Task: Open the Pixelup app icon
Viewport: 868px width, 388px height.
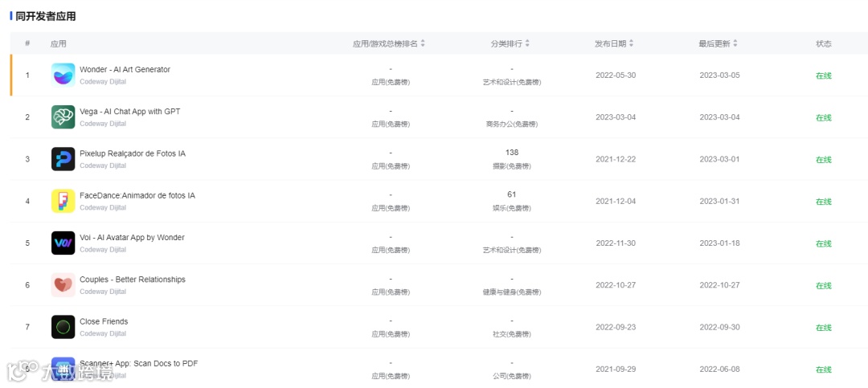Action: [63, 159]
